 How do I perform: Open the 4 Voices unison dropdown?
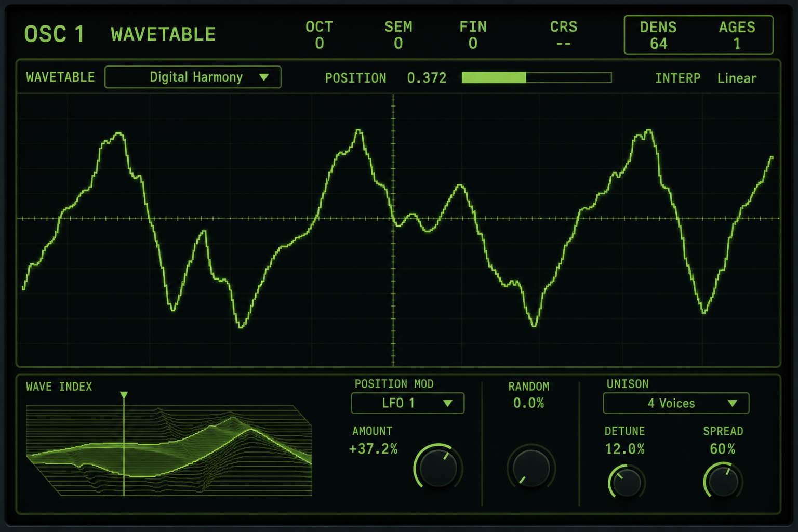click(675, 403)
